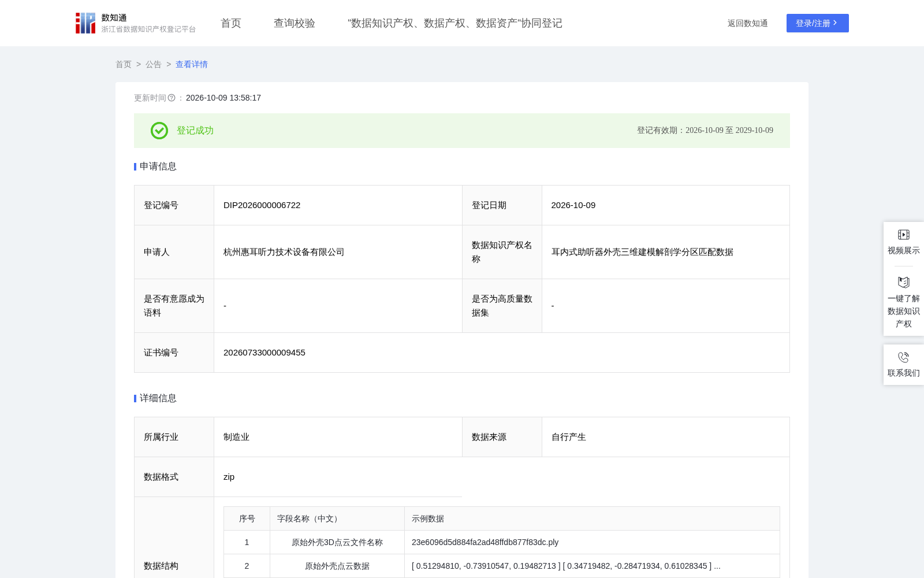
Task: Select the registration number DIP2026000006722
Action: coord(262,205)
